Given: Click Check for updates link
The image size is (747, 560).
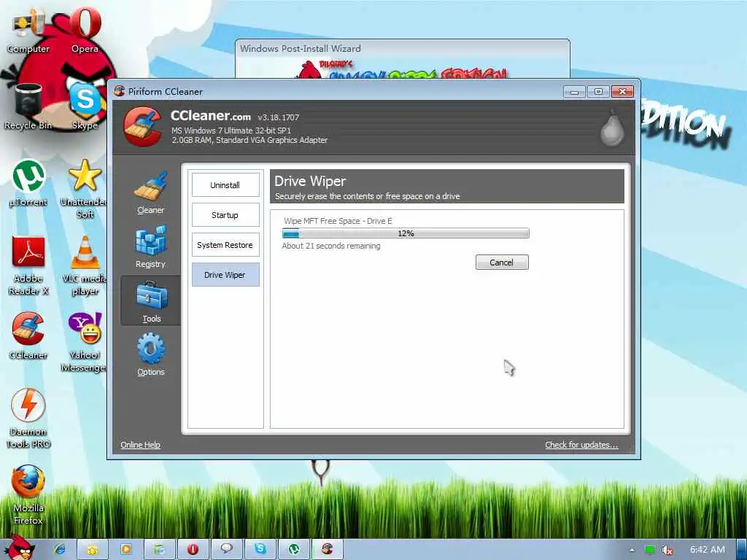Looking at the screenshot, I should 581,445.
